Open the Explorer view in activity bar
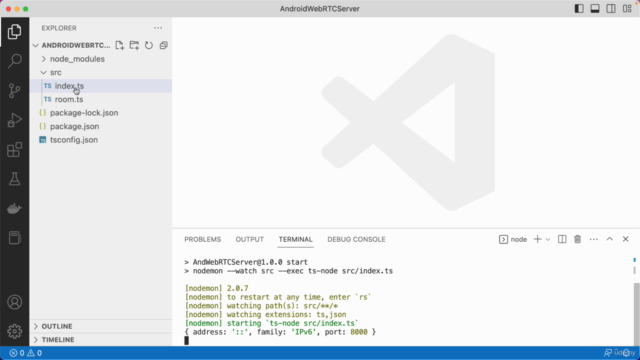Image resolution: width=640 pixels, height=360 pixels. pos(14,31)
